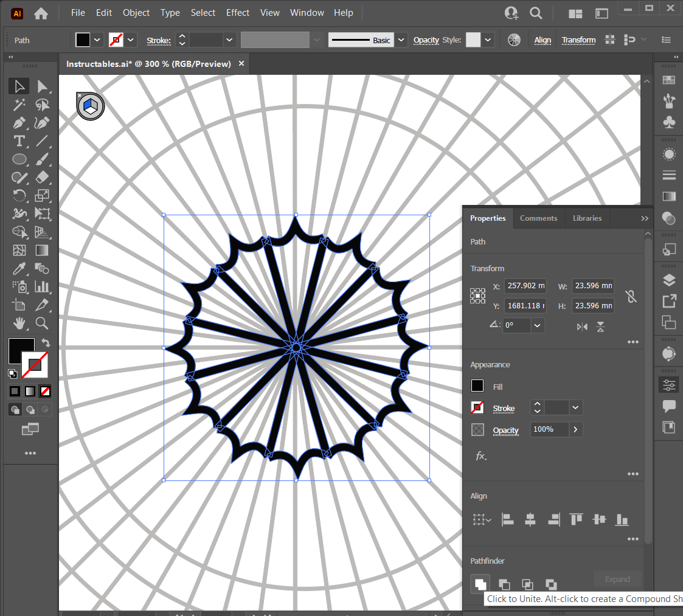Choose the Shaper tool
This screenshot has width=683, height=616.
19,178
